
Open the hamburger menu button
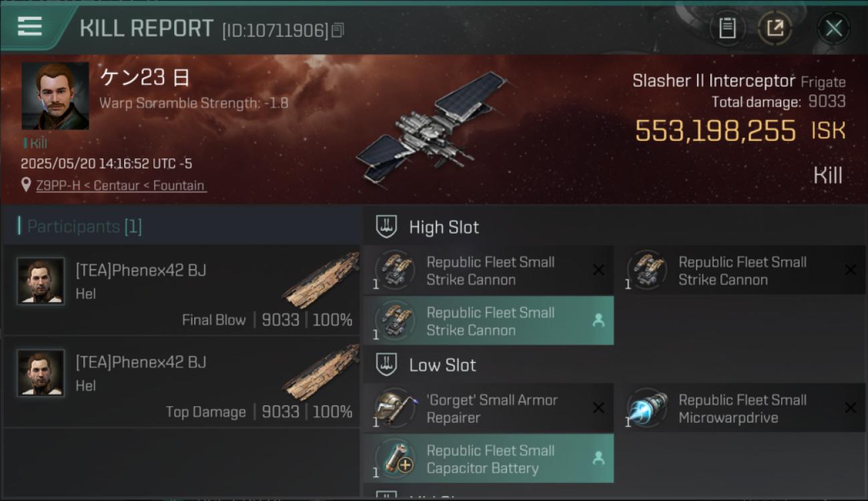(30, 27)
